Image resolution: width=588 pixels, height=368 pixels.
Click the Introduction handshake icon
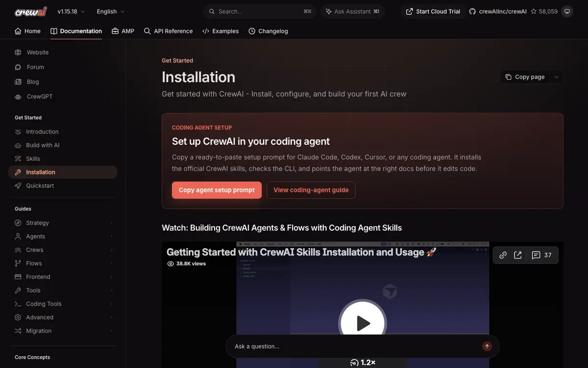point(18,131)
